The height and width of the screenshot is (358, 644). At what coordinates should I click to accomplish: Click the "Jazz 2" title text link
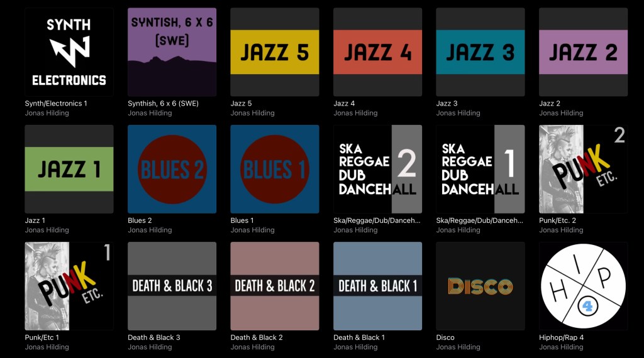(x=550, y=104)
